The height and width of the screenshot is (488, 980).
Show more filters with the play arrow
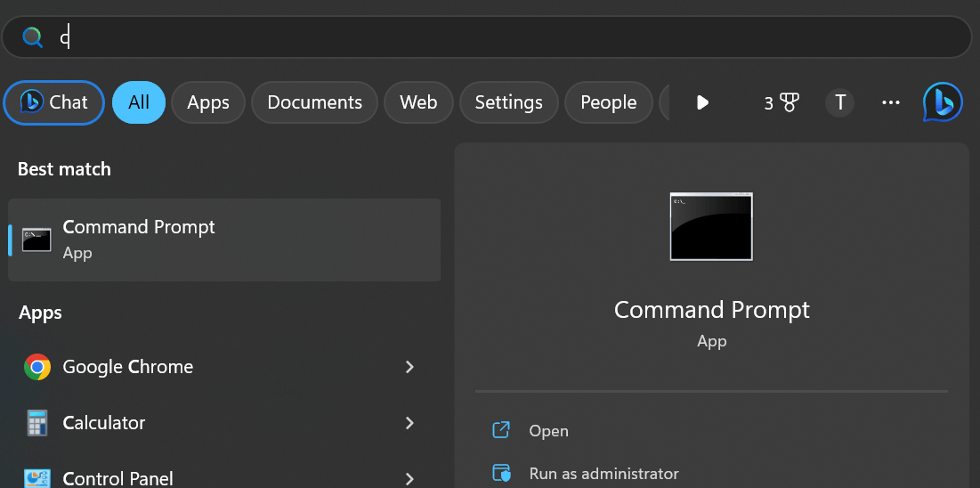click(x=702, y=102)
